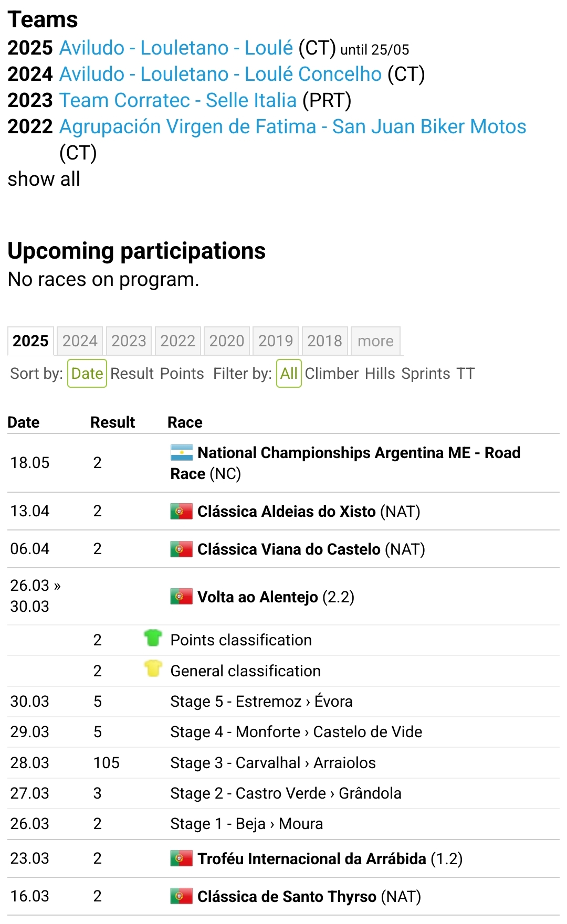Viewport: 567px width, 924px height.
Task: Click the yellow general classification jersey icon
Action: (x=153, y=669)
